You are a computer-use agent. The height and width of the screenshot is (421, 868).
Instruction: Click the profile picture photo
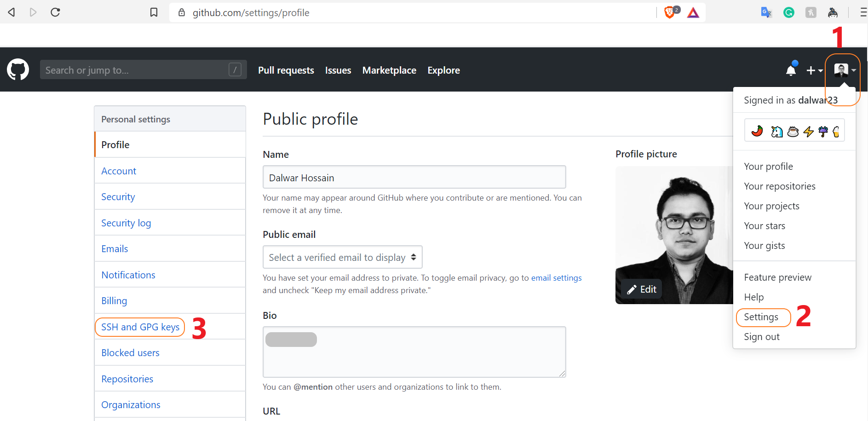(674, 235)
